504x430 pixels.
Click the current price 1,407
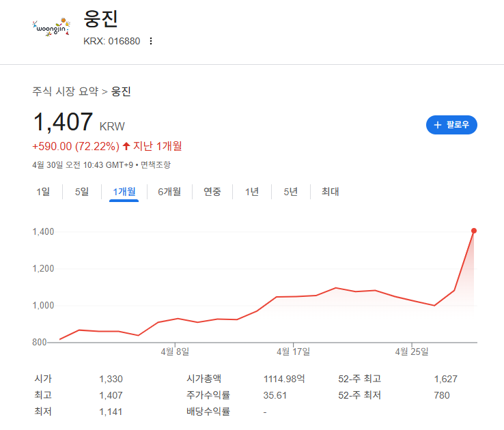coord(63,122)
